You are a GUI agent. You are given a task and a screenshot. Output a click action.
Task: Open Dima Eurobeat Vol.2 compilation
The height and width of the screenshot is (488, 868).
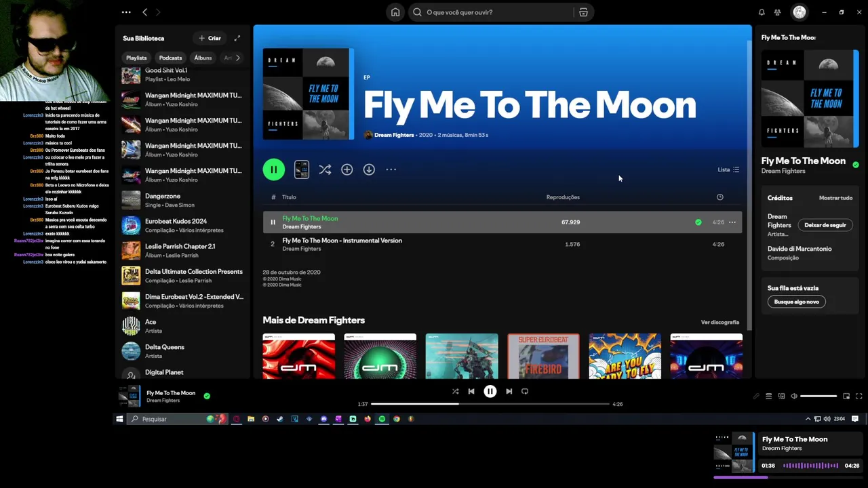click(x=182, y=300)
